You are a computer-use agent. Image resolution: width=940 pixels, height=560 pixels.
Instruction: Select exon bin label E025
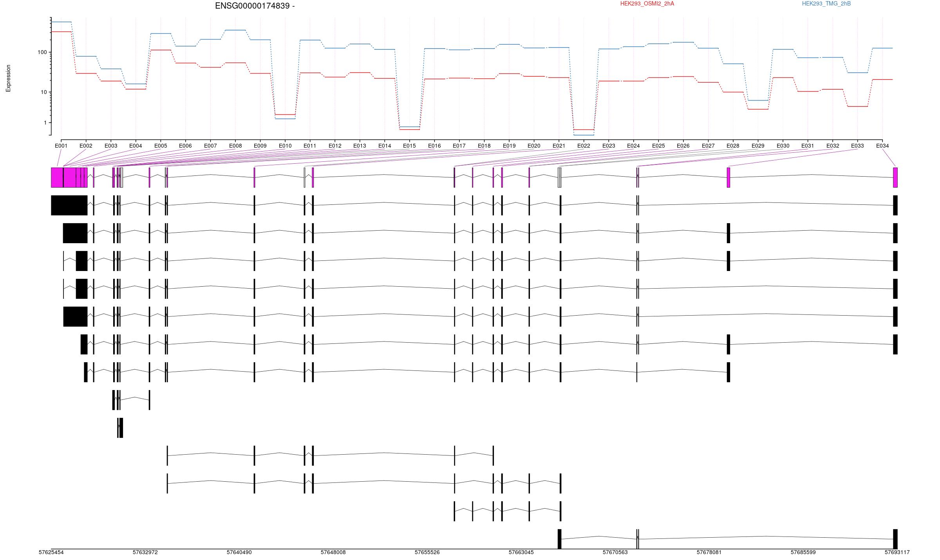[x=658, y=146]
